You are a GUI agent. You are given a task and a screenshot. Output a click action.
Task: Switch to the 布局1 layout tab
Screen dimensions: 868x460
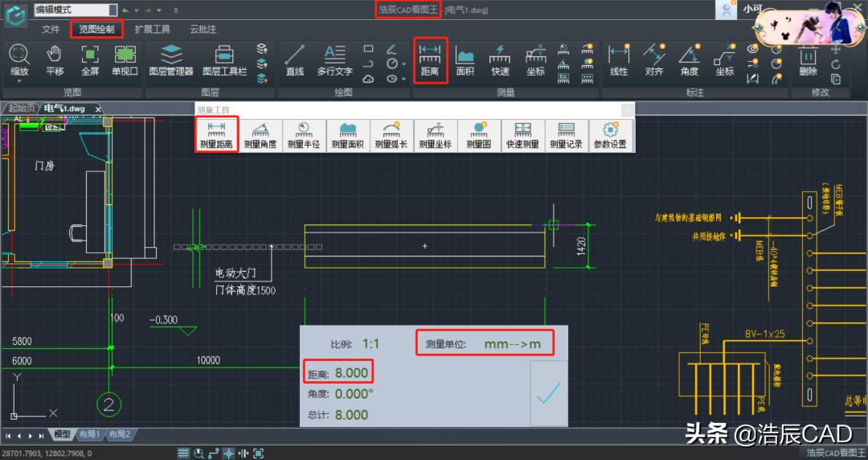pyautogui.click(x=89, y=435)
